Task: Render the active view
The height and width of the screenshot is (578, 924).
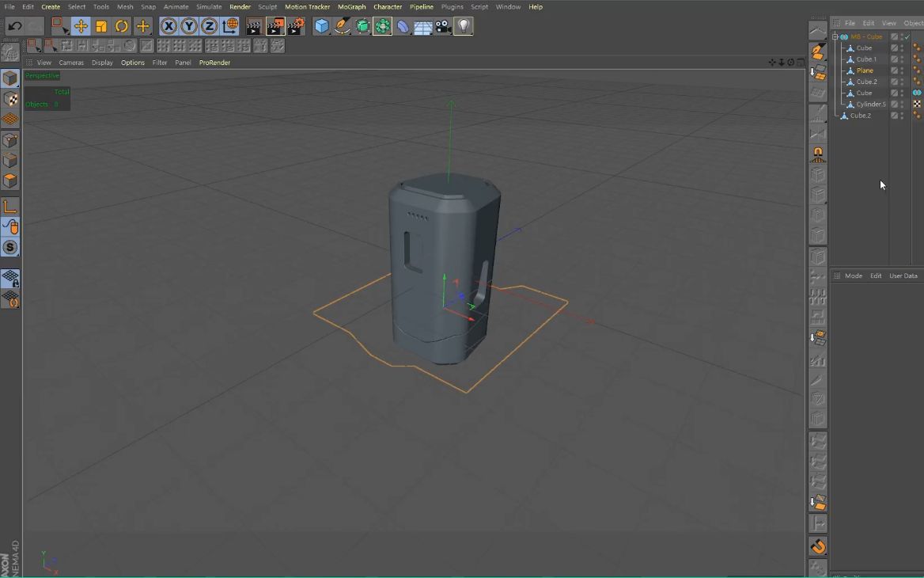Action: 253,26
